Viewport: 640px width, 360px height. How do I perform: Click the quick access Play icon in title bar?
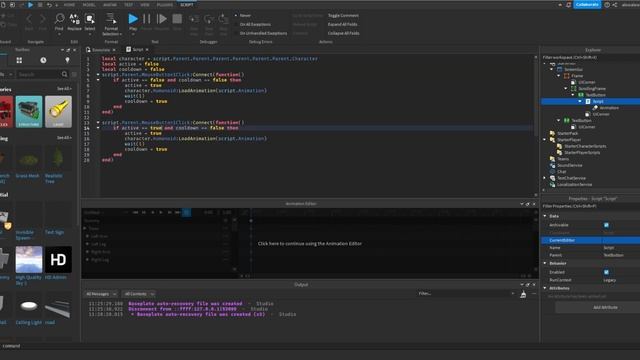31,4
